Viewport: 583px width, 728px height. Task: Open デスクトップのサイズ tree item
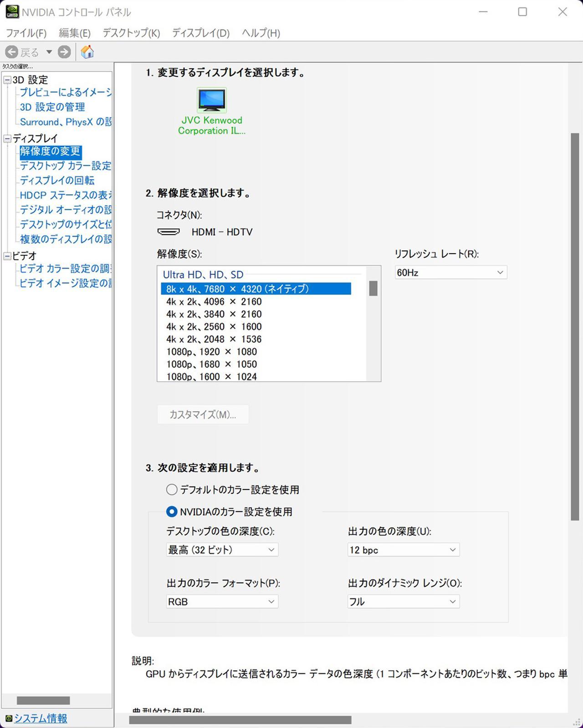pyautogui.click(x=66, y=224)
